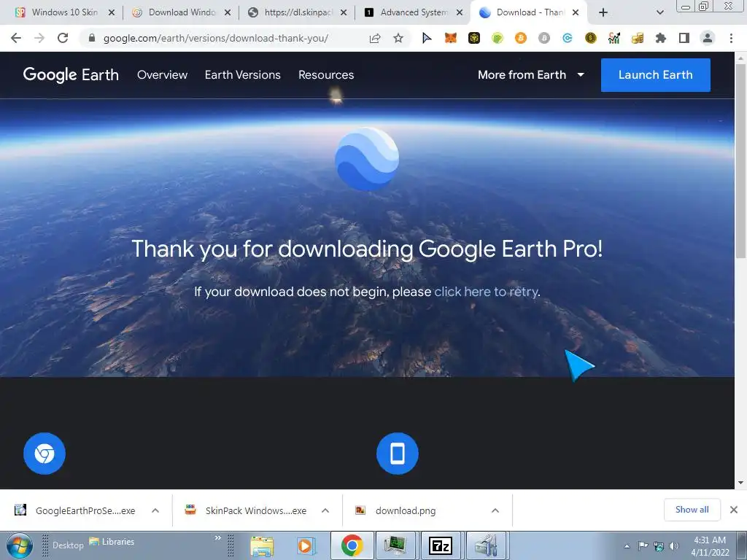This screenshot has width=747, height=560.
Task: Click the padlock site info icon
Action: 92,38
